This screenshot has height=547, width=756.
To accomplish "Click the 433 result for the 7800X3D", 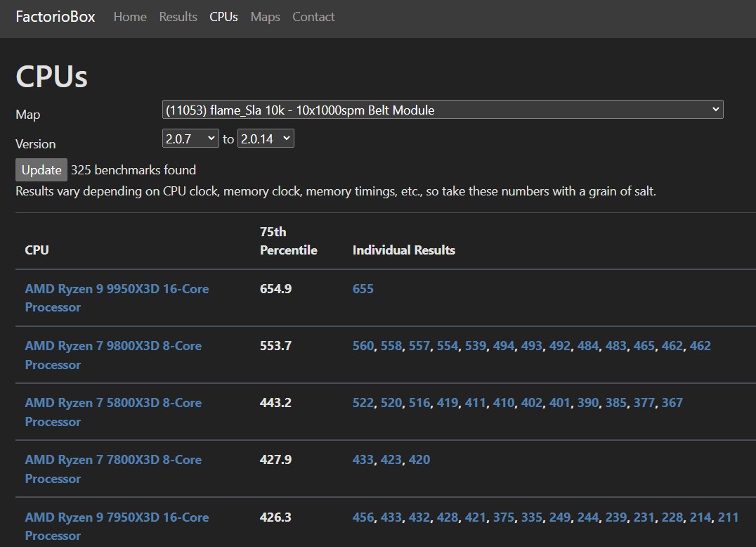I will pos(363,459).
